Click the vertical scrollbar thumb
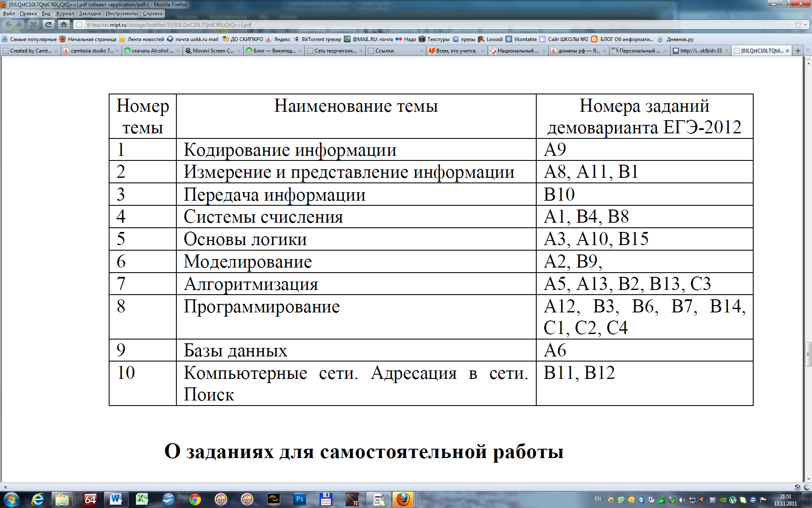The height and width of the screenshot is (508, 812). click(808, 354)
